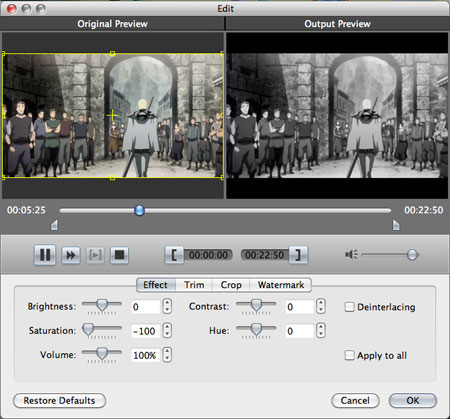Click the speaker volume icon
Screen dimensions: 450x419
click(351, 255)
